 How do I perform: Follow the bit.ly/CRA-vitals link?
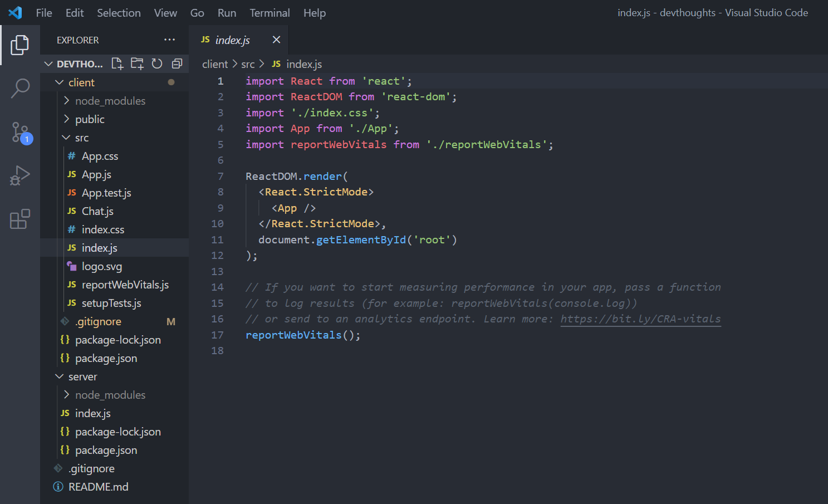(640, 319)
